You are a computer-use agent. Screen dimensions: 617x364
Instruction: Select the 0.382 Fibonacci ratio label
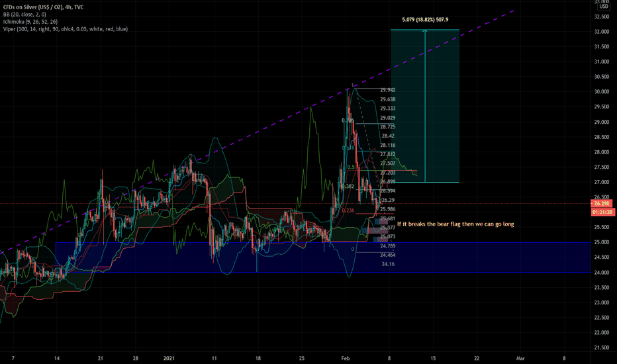[348, 187]
